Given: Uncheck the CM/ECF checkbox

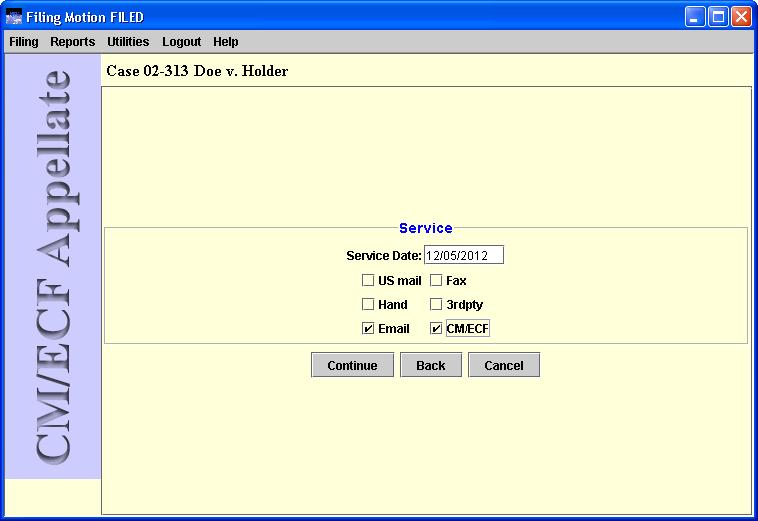Looking at the screenshot, I should coord(436,329).
